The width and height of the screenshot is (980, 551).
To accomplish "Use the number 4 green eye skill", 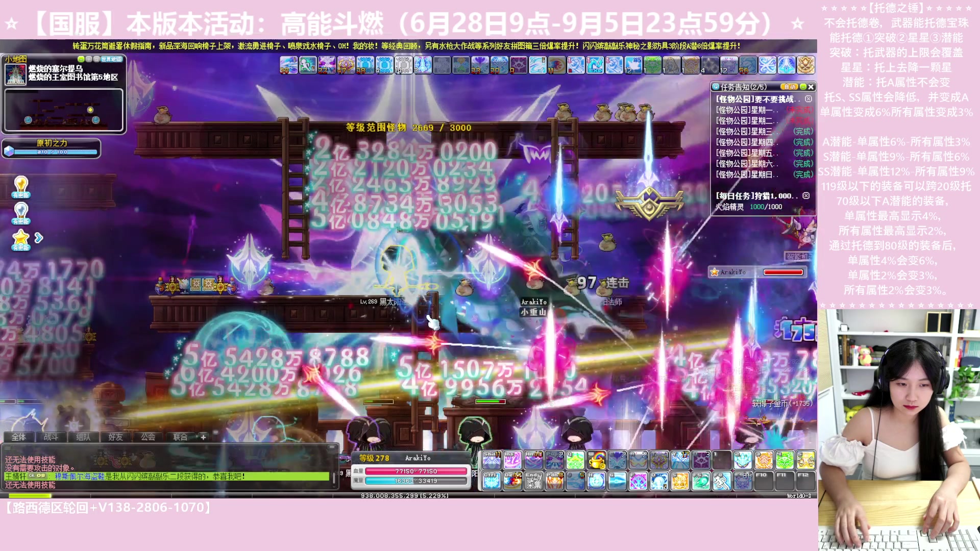I will coord(785,460).
